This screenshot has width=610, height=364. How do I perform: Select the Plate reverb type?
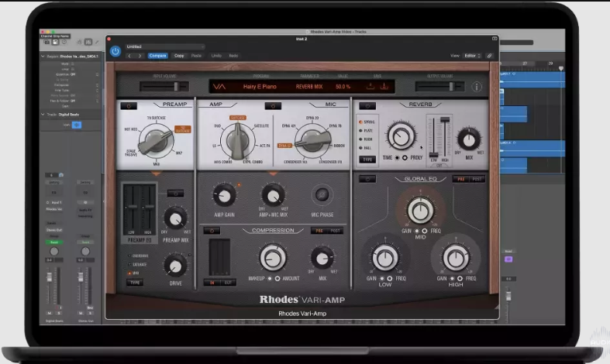360,132
